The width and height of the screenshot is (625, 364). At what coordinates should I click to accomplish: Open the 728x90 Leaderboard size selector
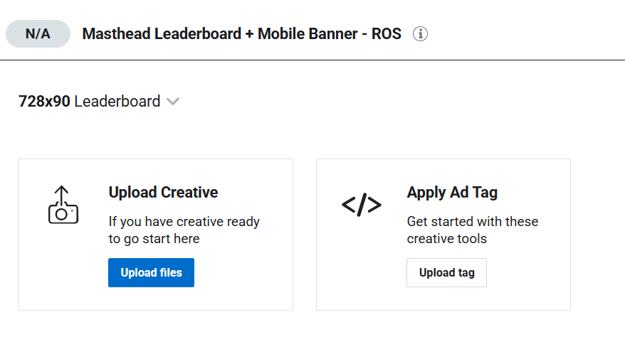98,102
